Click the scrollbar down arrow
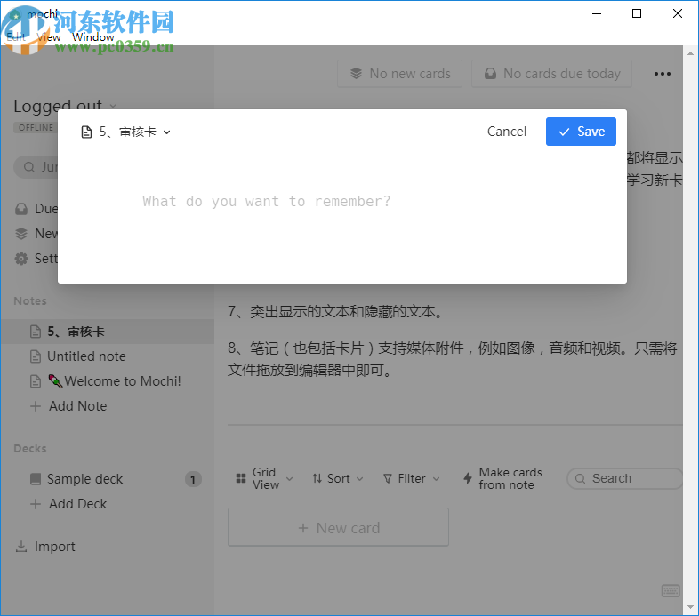Screen dimensions: 699x616 [x=690, y=607]
